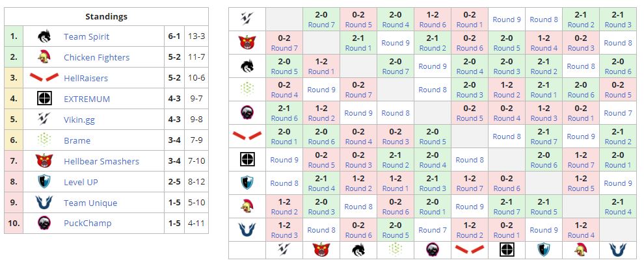Open the Vikin.gg team name link

point(80,120)
